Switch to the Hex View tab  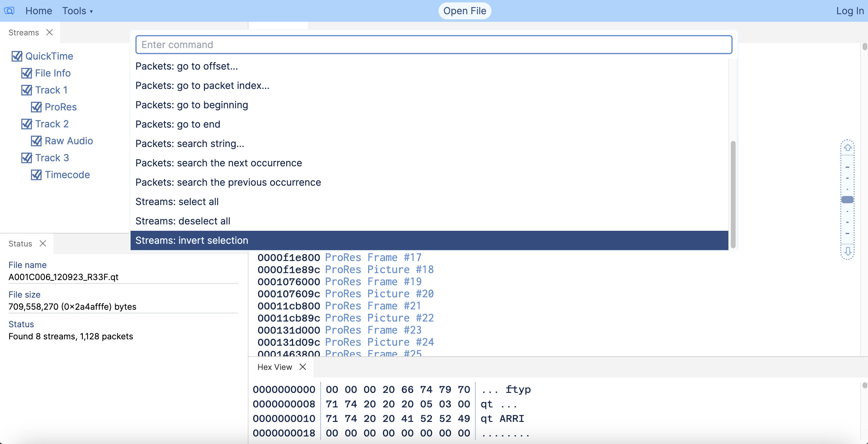point(275,367)
